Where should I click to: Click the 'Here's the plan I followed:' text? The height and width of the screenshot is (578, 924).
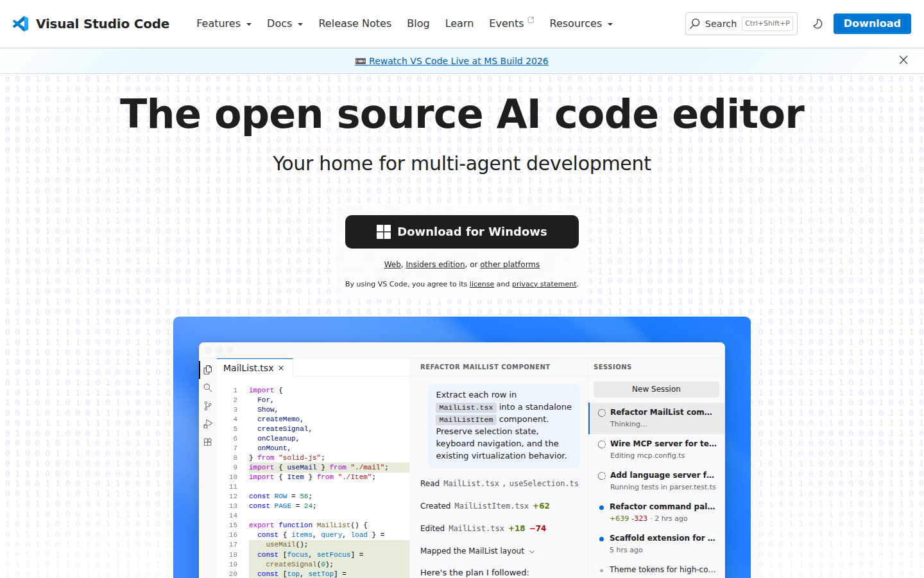pyautogui.click(x=475, y=573)
